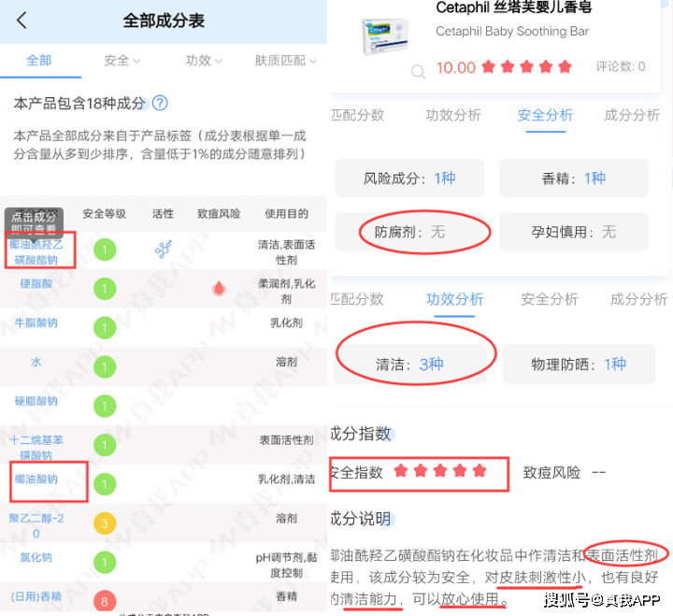Select 安全分析 tab in lower panel
Screen dimensions: 673x616
tap(550, 299)
